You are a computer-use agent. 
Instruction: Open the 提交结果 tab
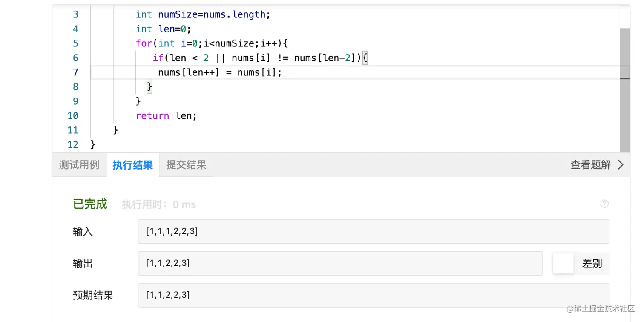tap(186, 165)
